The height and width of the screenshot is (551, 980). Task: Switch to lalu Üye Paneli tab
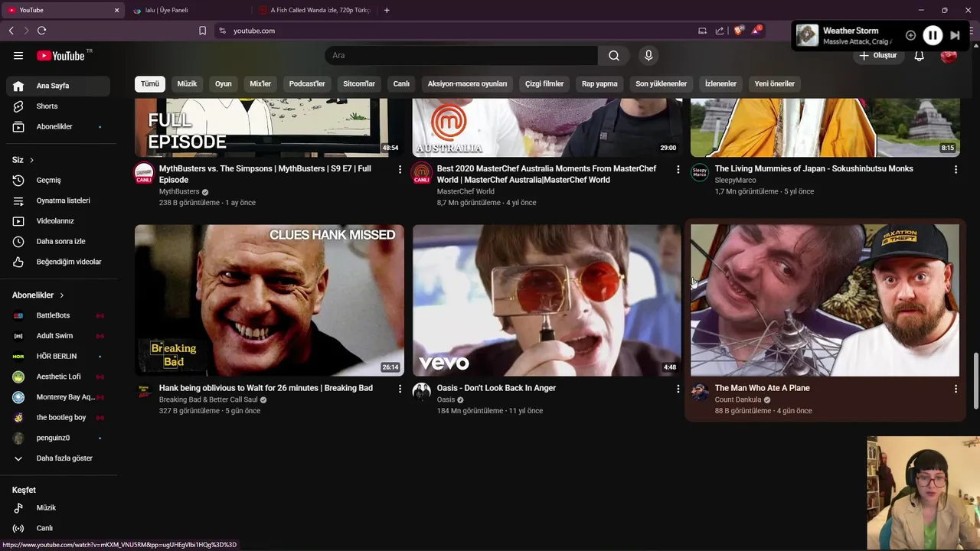click(189, 10)
